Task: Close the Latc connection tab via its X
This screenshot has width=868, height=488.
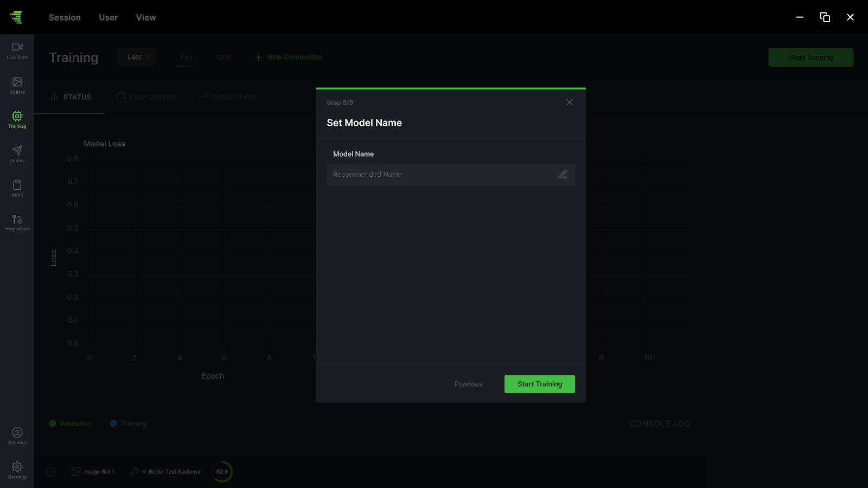Action: point(148,57)
